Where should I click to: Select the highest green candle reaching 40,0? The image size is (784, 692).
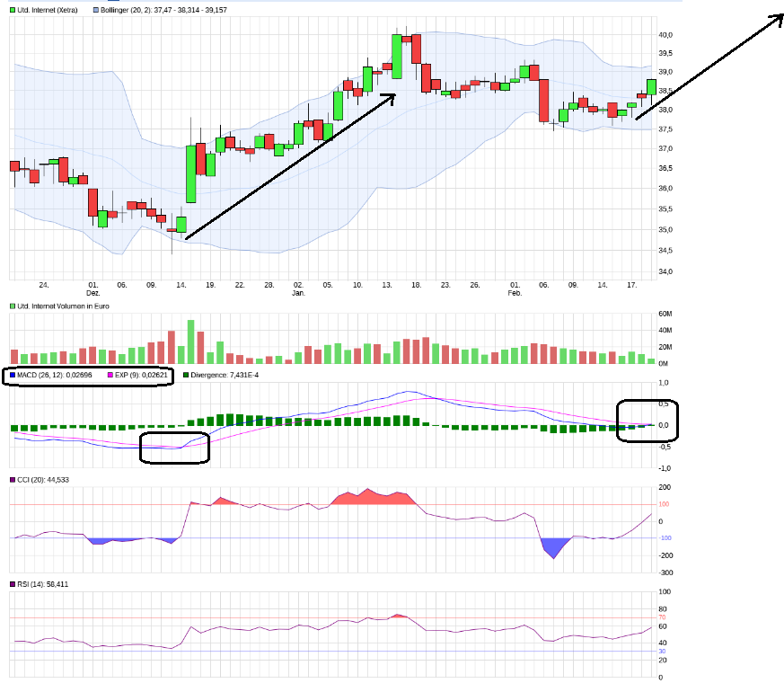[397, 57]
